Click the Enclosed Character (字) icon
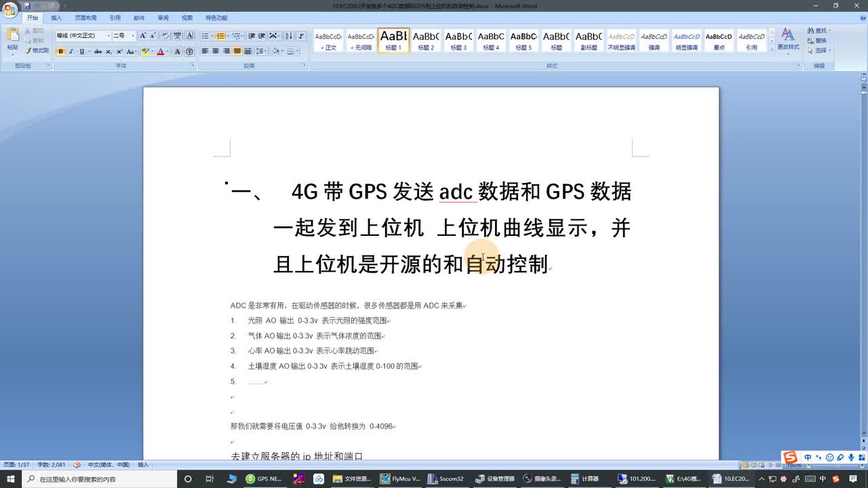This screenshot has height=488, width=868. click(189, 52)
